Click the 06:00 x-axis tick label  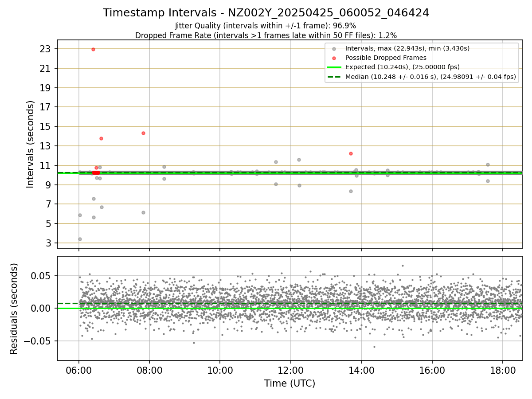click(79, 370)
